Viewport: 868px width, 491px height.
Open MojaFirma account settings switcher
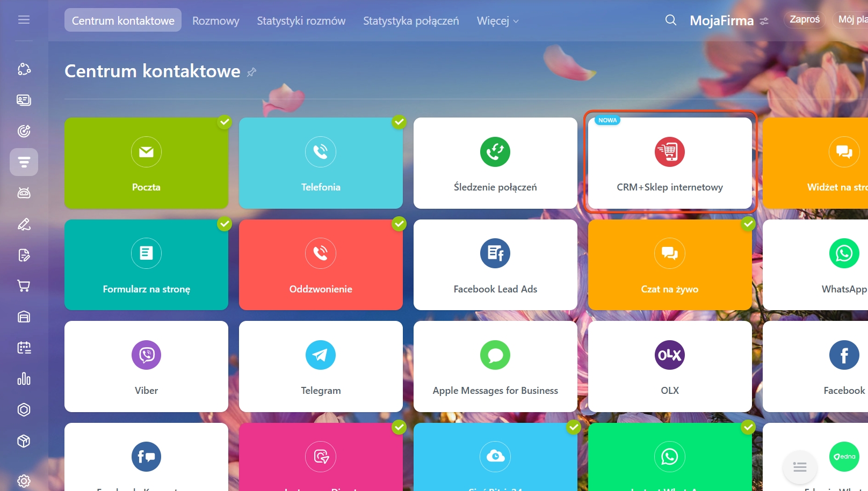coord(764,21)
